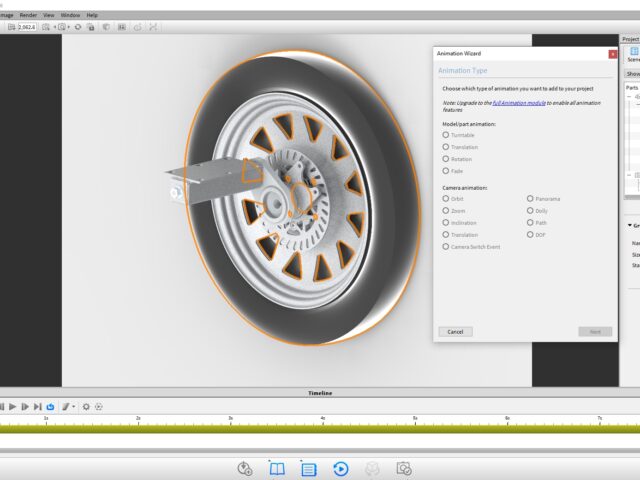
Task: Select camera Translation radio button
Action: [446, 235]
